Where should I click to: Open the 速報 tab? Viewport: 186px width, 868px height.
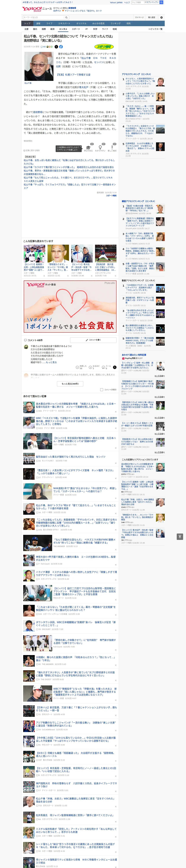(38, 23)
